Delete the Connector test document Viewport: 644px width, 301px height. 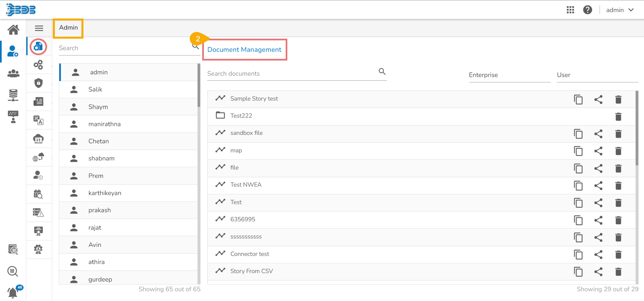pos(618,255)
